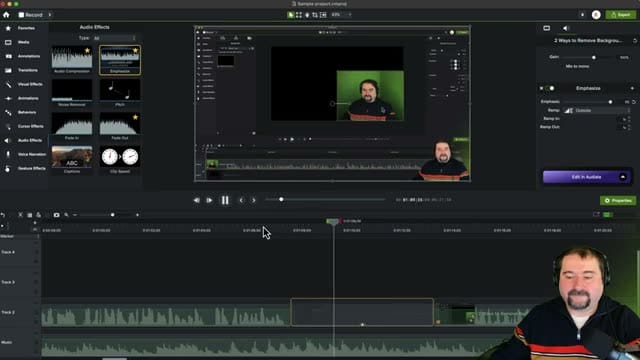640x360 pixels.
Task: Pause playback
Action: 225,200
